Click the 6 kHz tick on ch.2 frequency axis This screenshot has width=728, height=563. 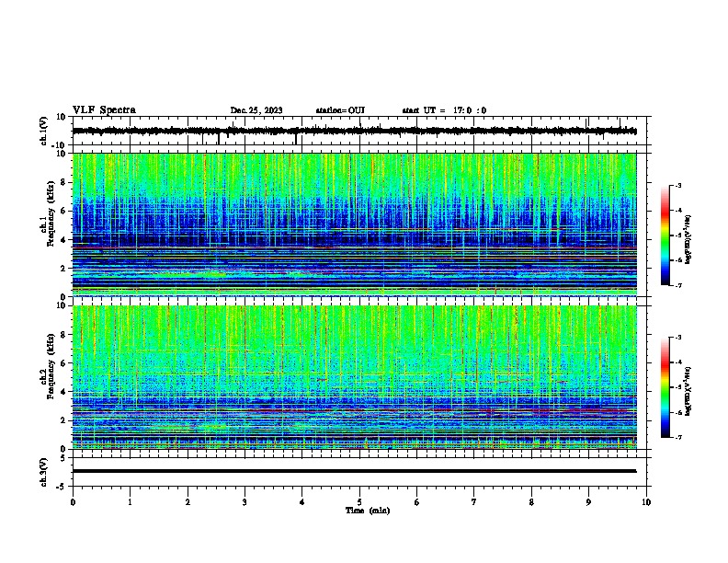(x=64, y=363)
